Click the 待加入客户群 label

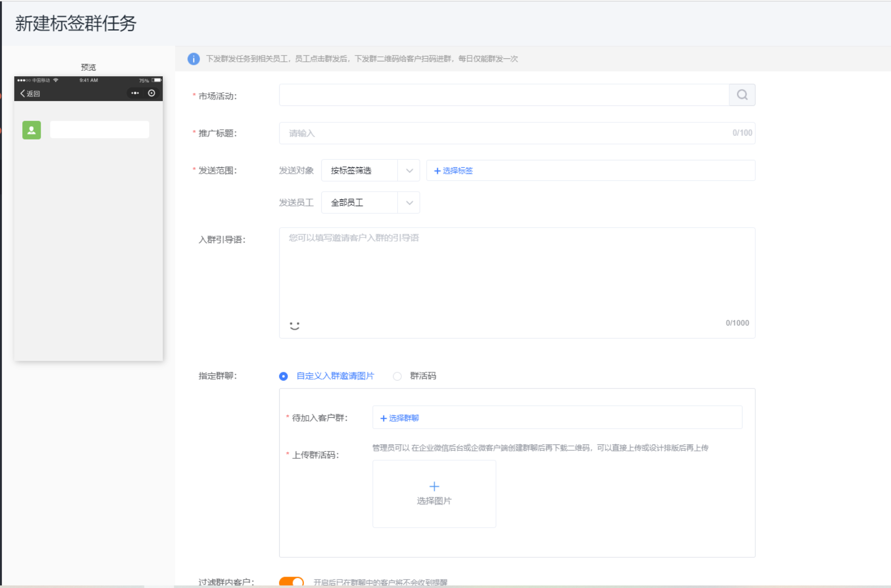coord(320,418)
